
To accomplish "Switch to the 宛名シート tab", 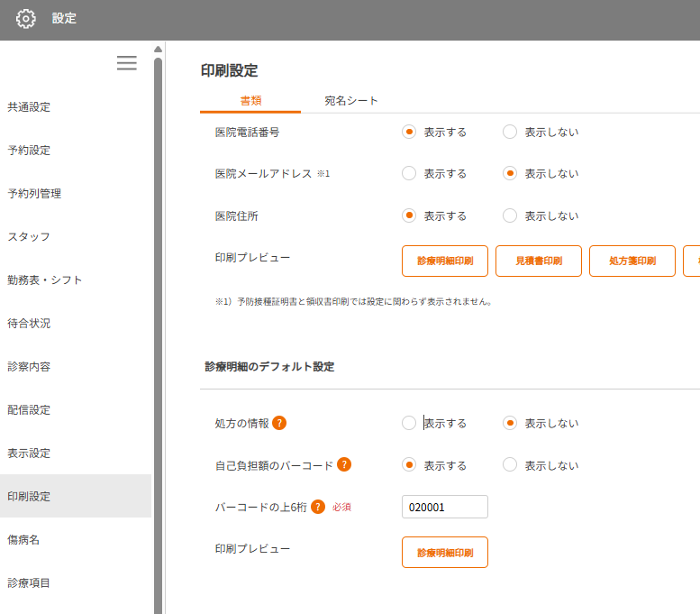I will click(351, 101).
